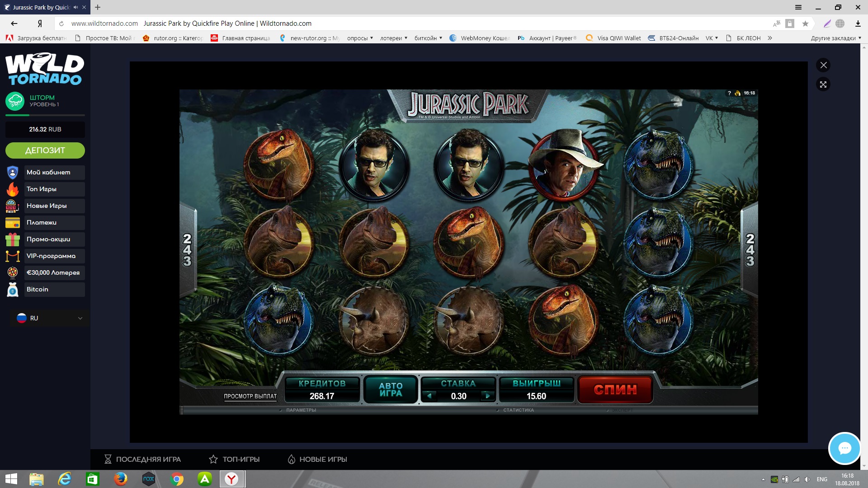This screenshot has width=868, height=488.
Task: Open the live chat bubble icon
Action: [844, 448]
